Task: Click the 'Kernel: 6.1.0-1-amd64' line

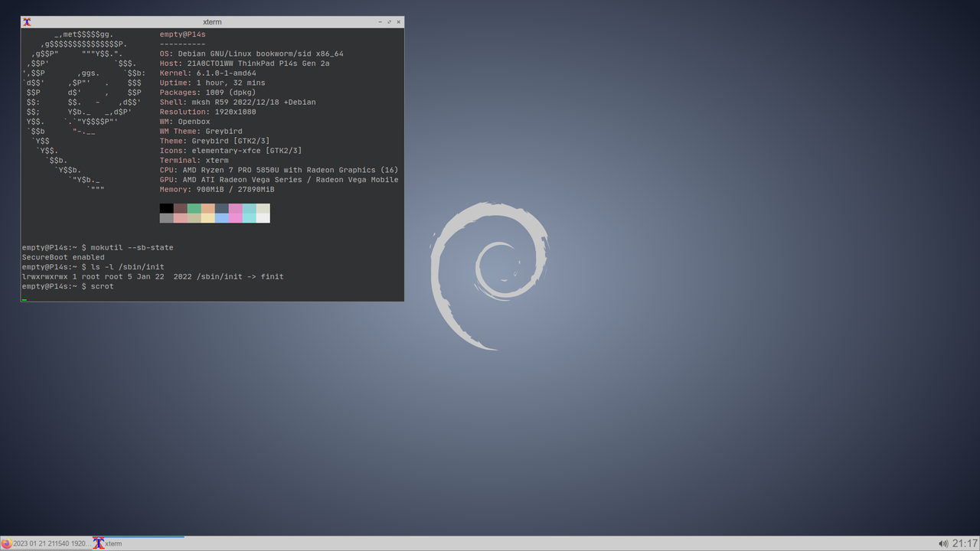Action: click(x=207, y=73)
